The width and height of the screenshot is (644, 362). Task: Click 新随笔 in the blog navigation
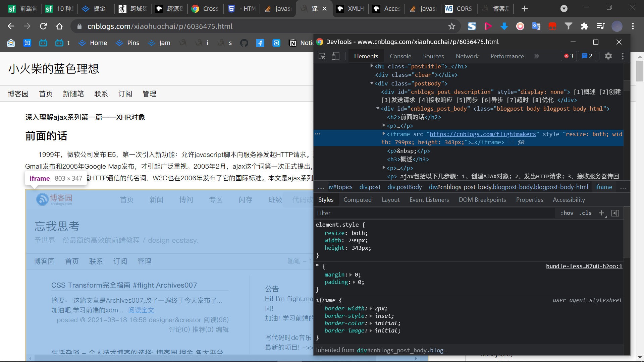[73, 94]
